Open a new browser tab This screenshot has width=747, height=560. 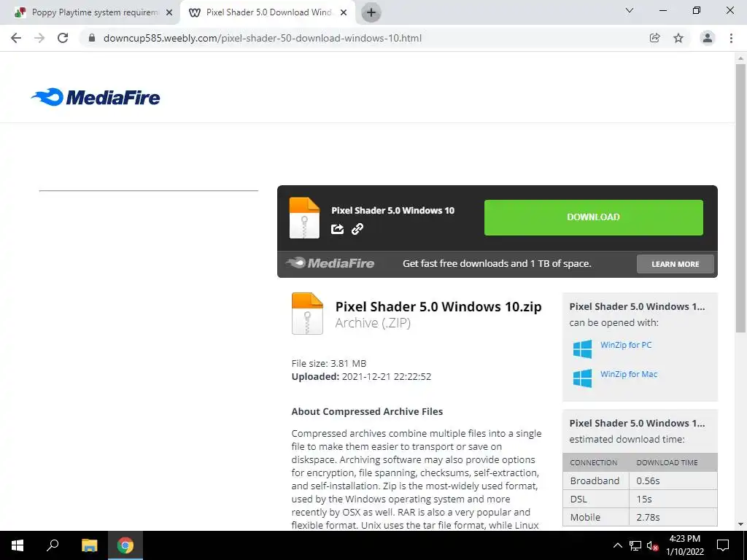pyautogui.click(x=371, y=13)
